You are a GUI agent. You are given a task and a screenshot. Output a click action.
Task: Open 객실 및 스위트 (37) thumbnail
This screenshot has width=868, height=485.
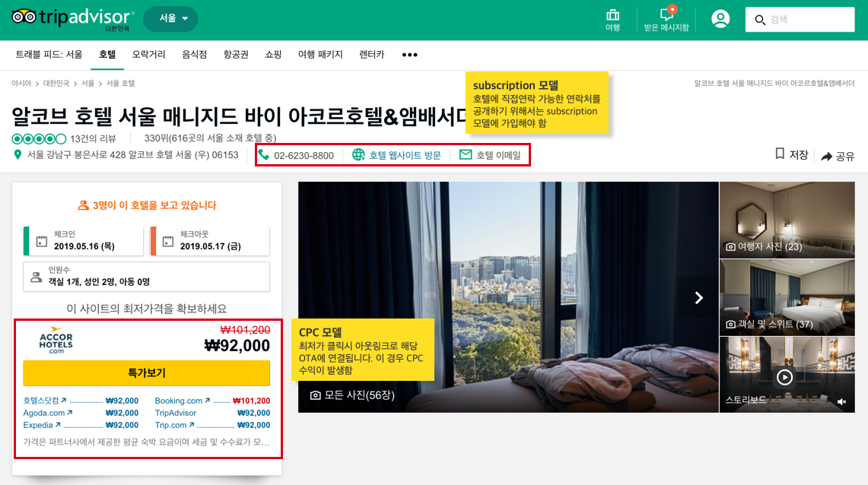click(x=787, y=297)
